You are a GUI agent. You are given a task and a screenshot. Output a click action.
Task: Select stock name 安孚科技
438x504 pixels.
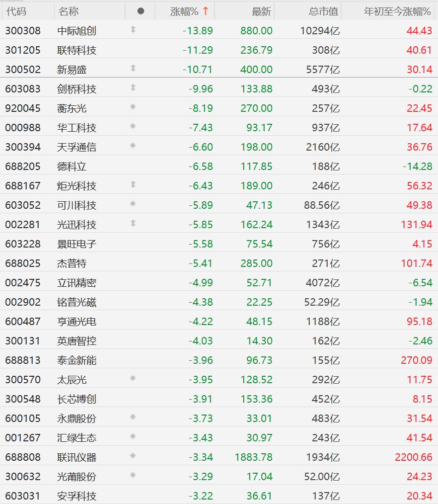tap(77, 496)
